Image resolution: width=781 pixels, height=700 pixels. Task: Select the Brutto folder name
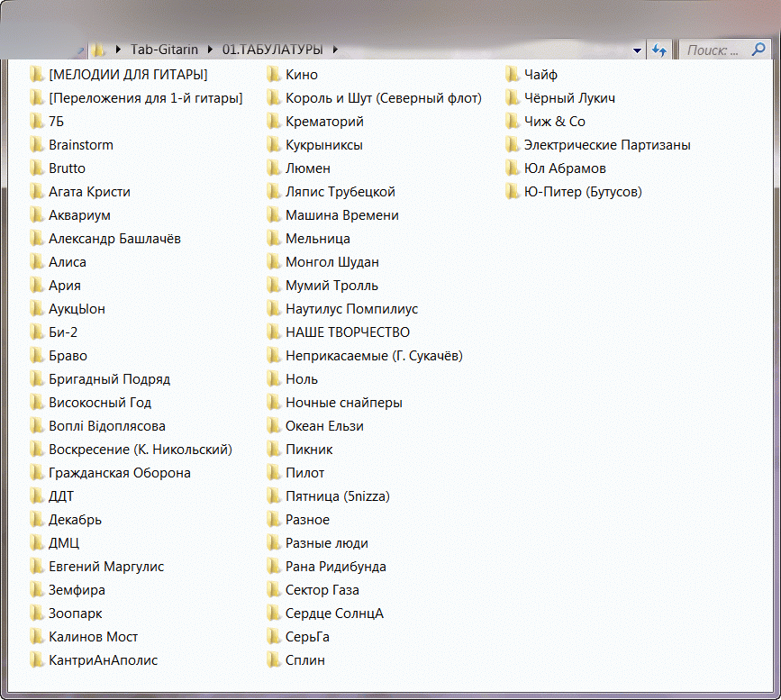pyautogui.click(x=67, y=168)
